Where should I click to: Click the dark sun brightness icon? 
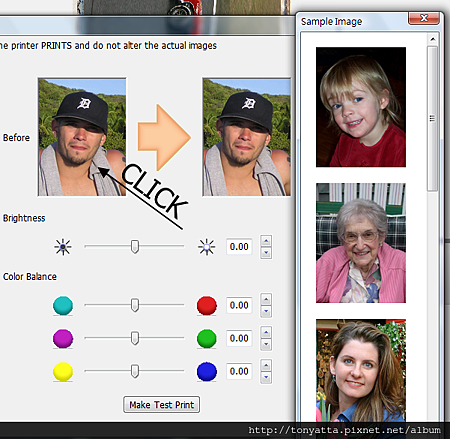point(63,247)
